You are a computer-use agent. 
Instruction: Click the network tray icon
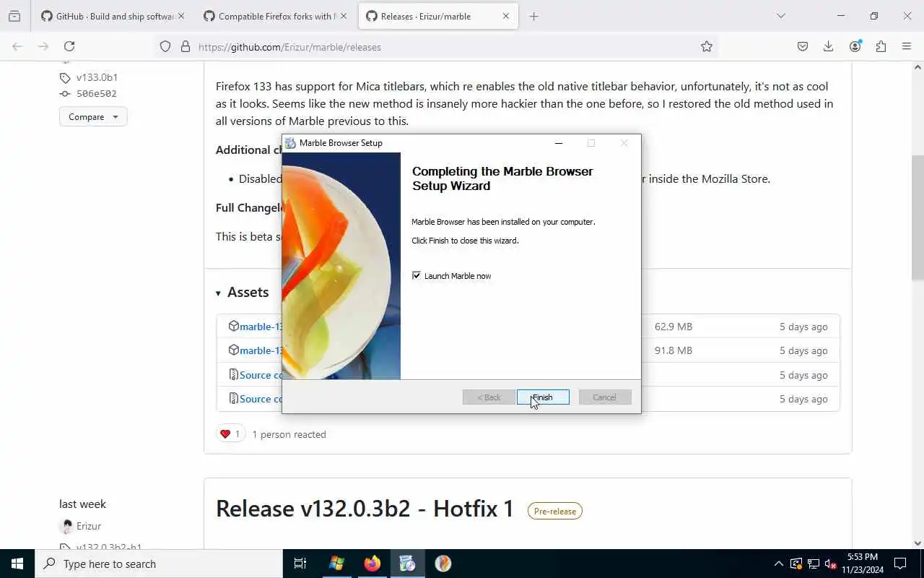814,564
